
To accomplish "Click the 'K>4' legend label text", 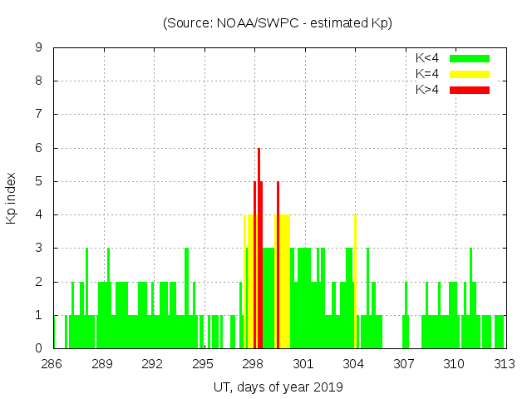I will [x=428, y=90].
